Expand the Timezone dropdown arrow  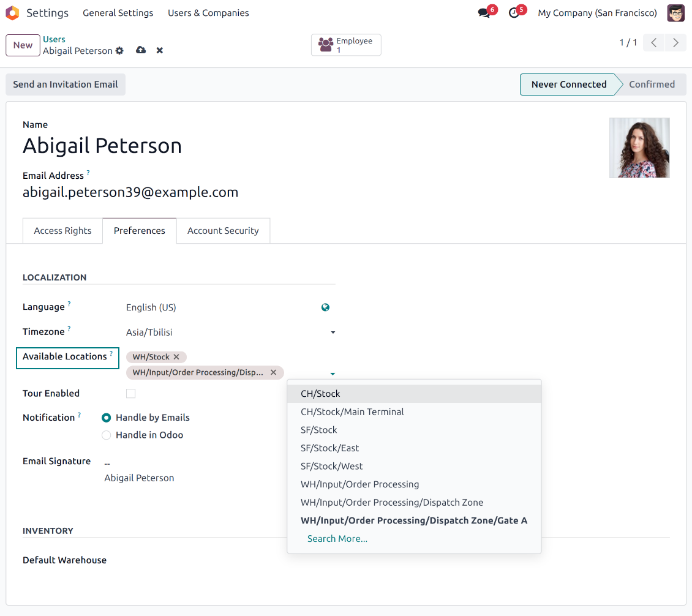coord(333,332)
